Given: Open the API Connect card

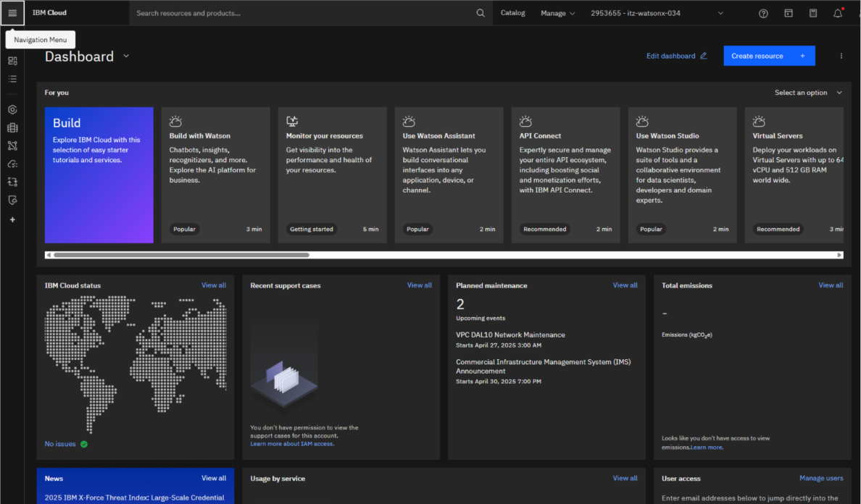Looking at the screenshot, I should (x=565, y=175).
